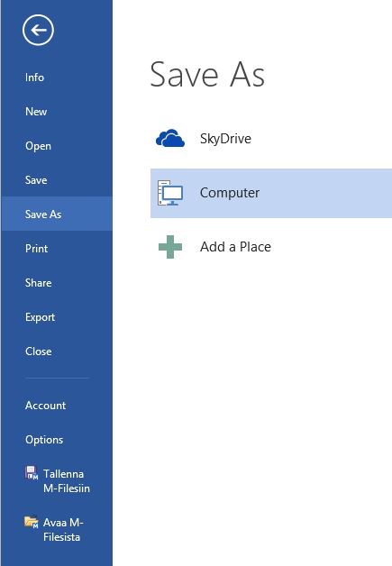Click the Avaa M-Filesista label
Screen dimensions: 392x566
click(x=63, y=530)
